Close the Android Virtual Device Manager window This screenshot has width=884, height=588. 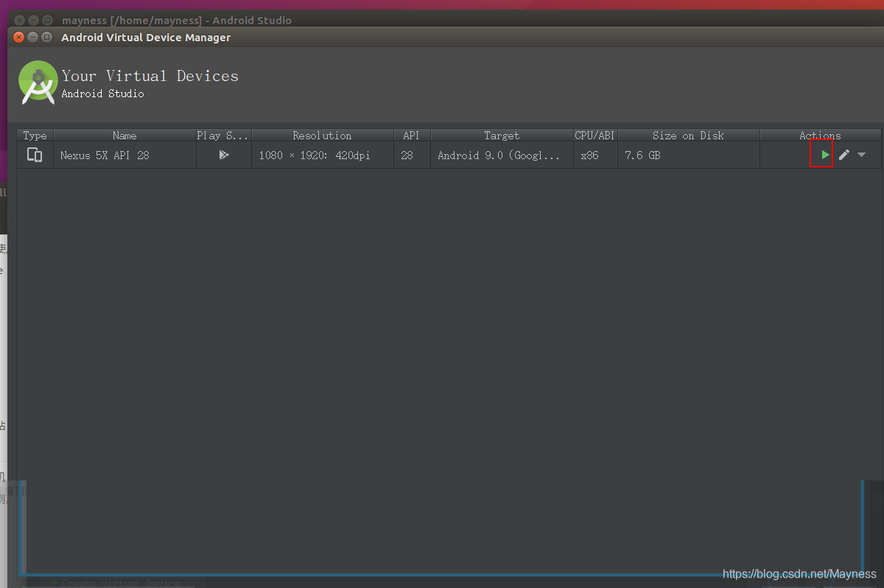(x=19, y=38)
